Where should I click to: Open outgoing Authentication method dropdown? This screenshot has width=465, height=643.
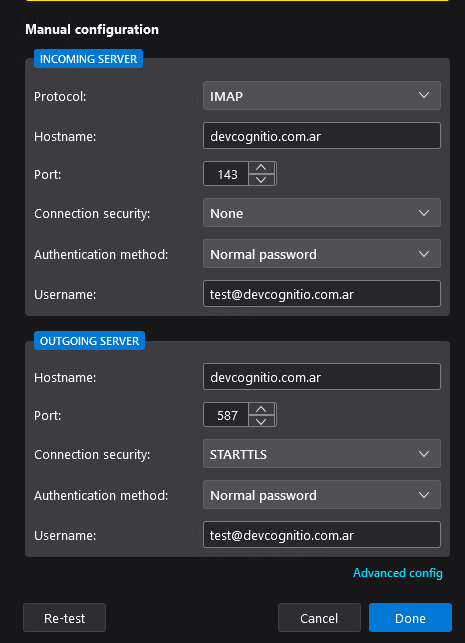[x=322, y=495]
